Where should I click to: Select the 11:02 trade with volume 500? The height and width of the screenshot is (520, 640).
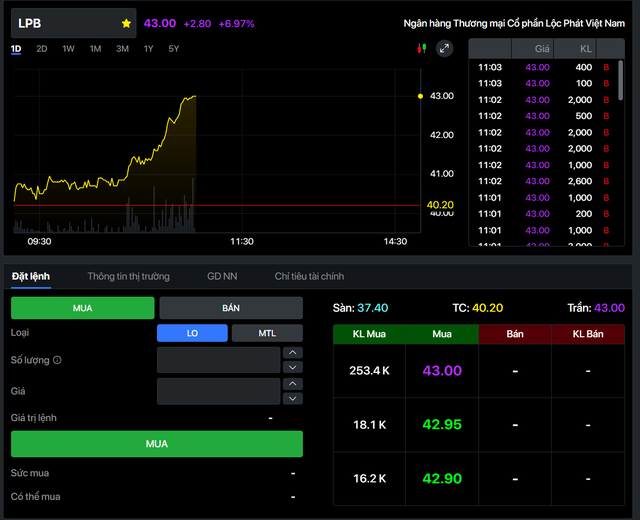coord(546,116)
